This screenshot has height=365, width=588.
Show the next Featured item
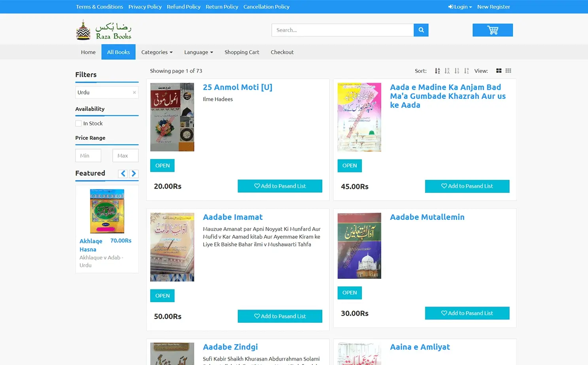[x=134, y=173]
